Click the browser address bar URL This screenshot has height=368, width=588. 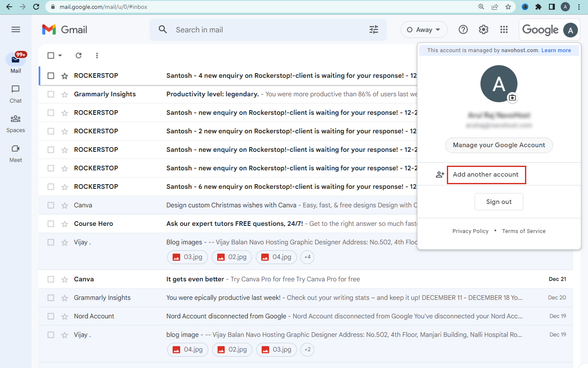click(x=103, y=7)
